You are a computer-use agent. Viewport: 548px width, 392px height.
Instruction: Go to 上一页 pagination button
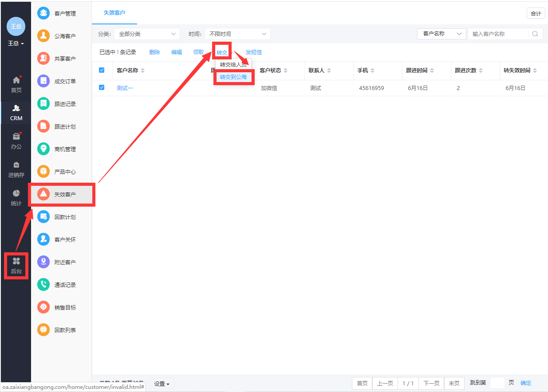coord(385,384)
